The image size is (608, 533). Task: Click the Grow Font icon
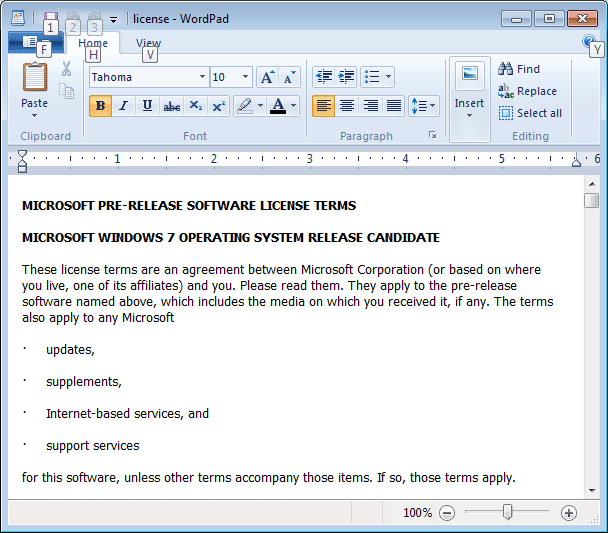point(267,77)
